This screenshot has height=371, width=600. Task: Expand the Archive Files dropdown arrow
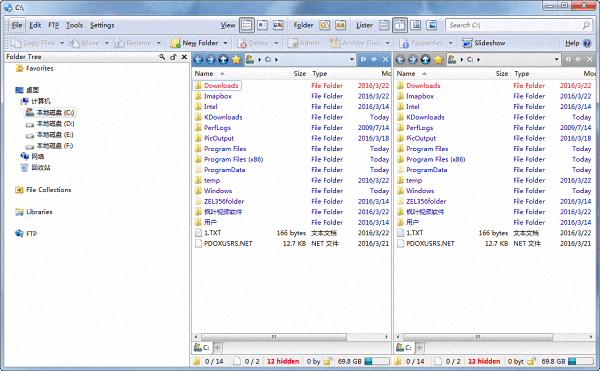click(x=387, y=43)
